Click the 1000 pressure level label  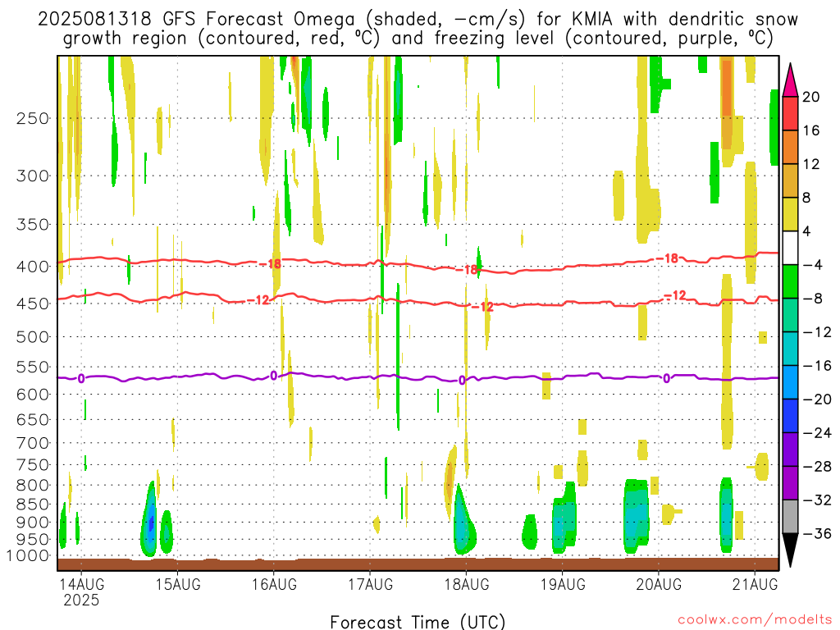pyautogui.click(x=27, y=556)
